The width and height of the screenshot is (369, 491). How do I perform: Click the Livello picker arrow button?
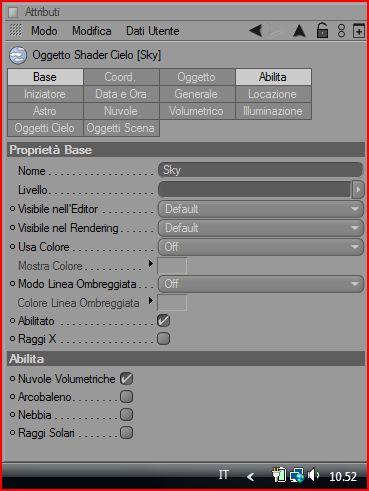pyautogui.click(x=358, y=190)
